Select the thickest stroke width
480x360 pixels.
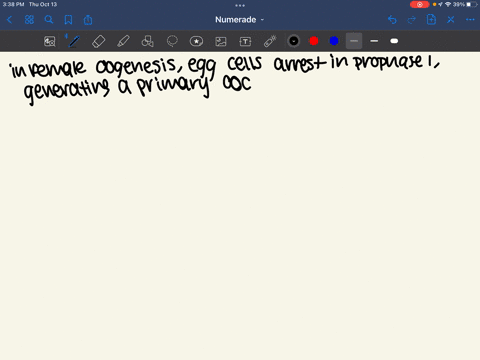click(394, 41)
